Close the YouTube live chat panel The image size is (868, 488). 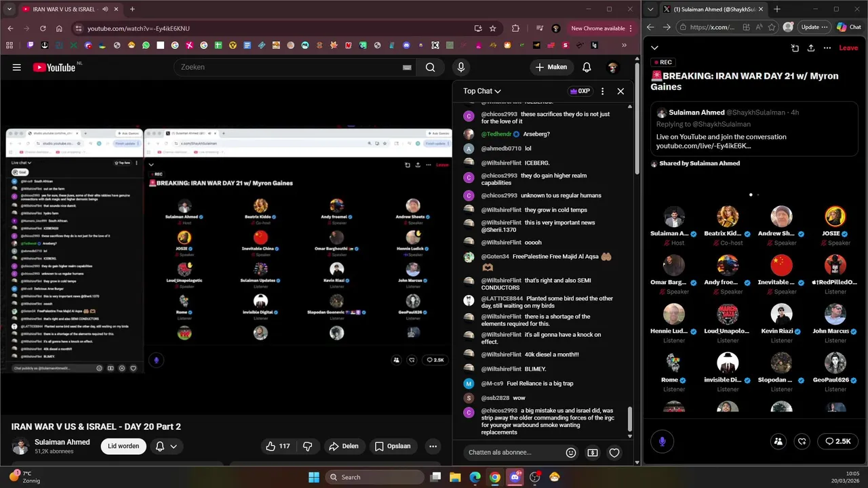click(620, 91)
